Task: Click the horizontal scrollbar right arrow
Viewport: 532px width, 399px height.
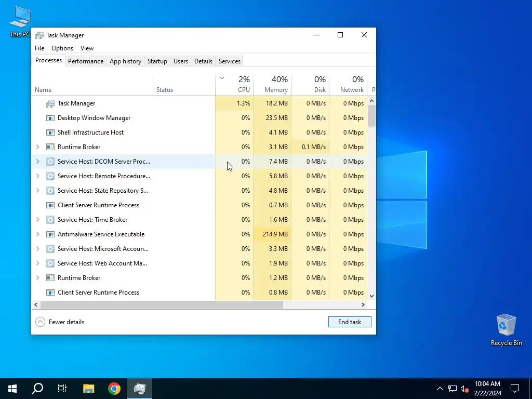Action: tap(363, 304)
